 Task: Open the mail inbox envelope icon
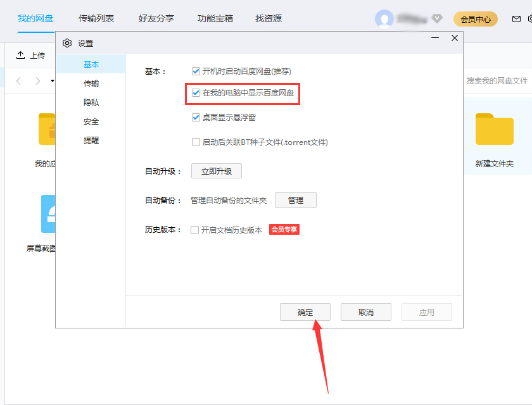point(516,19)
